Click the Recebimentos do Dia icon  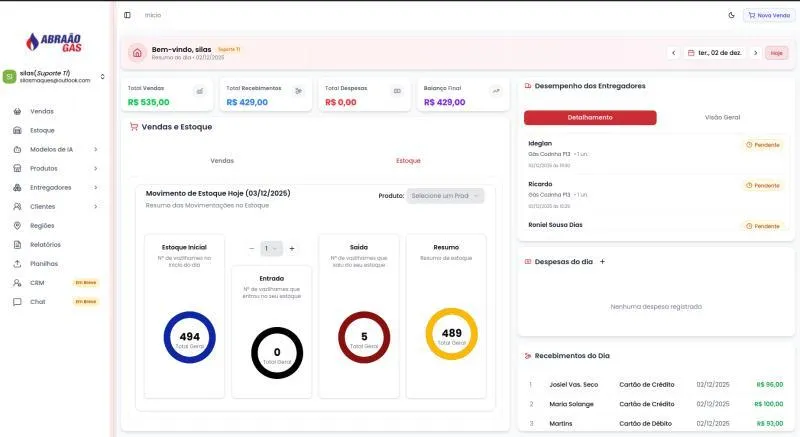click(x=528, y=356)
